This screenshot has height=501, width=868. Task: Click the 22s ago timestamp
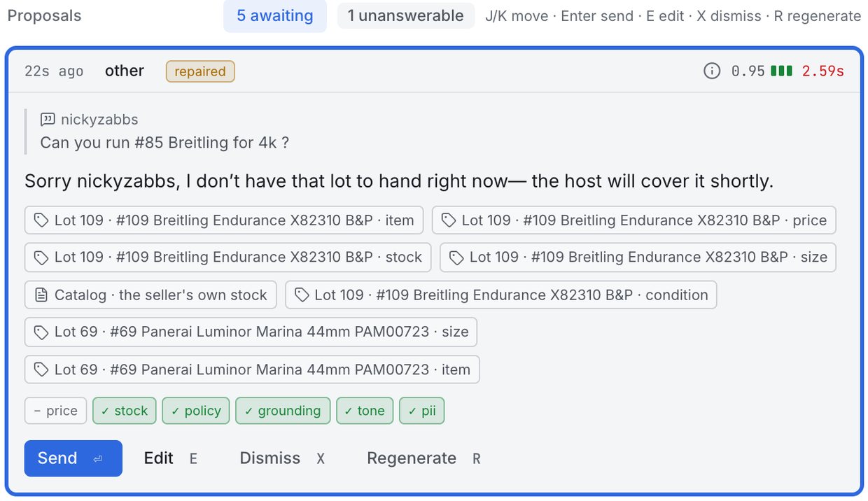54,71
